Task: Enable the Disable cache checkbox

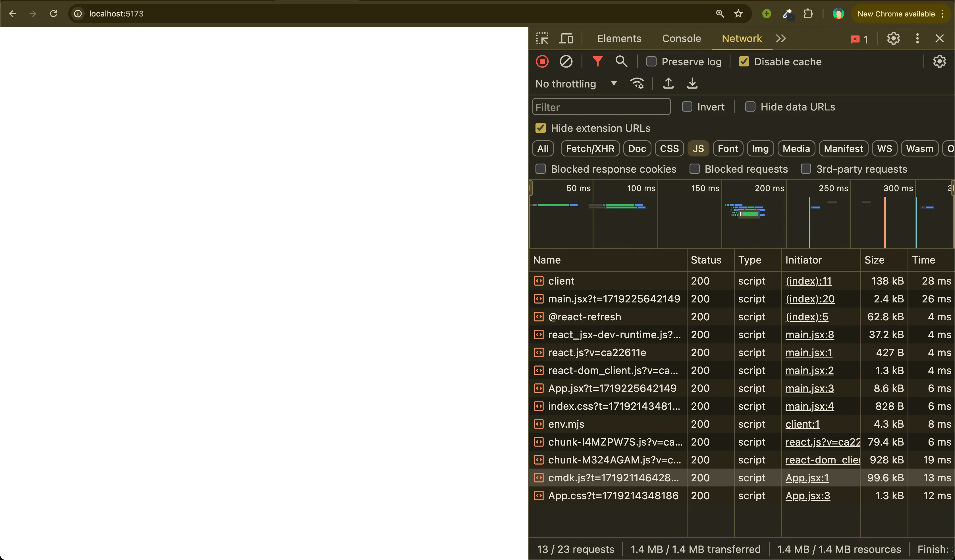Action: click(x=744, y=61)
